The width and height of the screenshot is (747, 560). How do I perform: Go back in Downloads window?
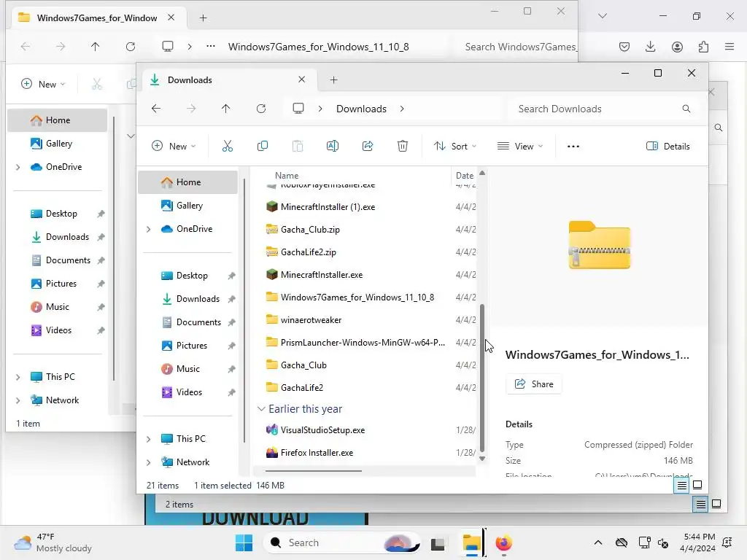156,109
